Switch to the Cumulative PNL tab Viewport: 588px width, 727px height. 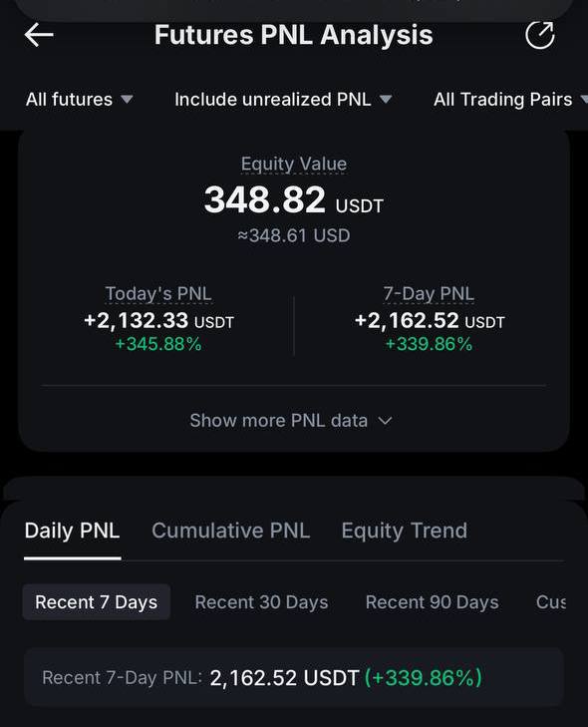point(231,531)
